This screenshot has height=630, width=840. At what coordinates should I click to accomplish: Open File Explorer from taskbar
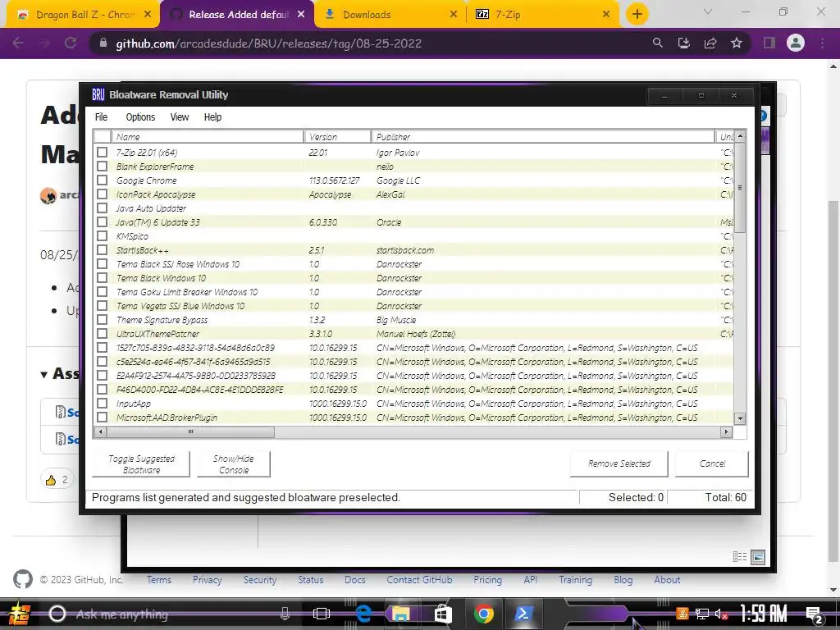pyautogui.click(x=400, y=614)
